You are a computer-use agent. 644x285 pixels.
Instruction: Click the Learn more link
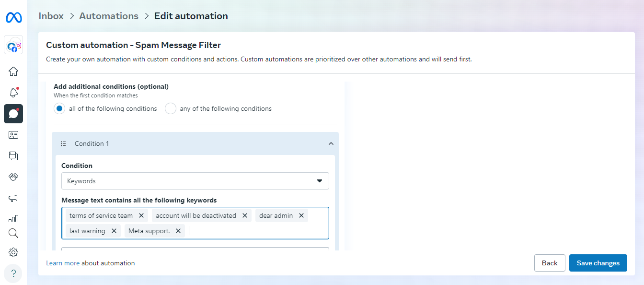63,263
